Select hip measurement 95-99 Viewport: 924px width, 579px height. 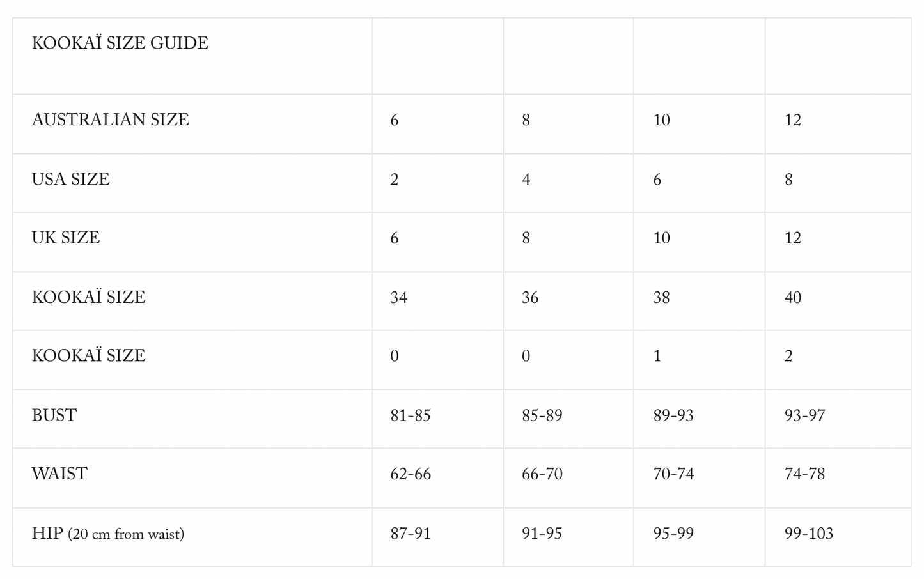(673, 534)
